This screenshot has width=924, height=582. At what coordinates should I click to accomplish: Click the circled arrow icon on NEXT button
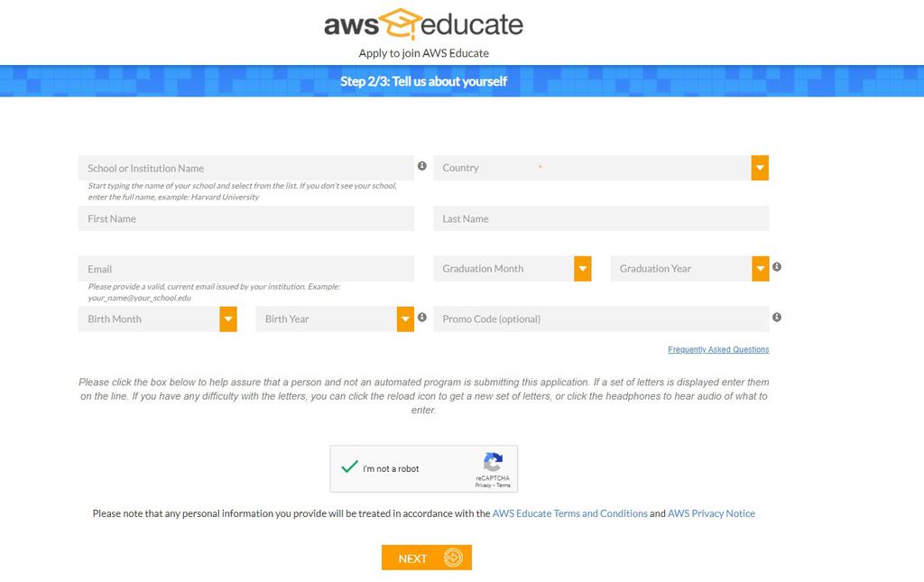tap(453, 558)
